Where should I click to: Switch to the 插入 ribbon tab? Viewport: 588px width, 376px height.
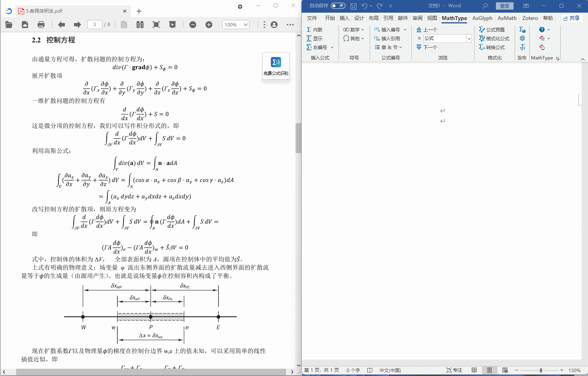pyautogui.click(x=344, y=18)
